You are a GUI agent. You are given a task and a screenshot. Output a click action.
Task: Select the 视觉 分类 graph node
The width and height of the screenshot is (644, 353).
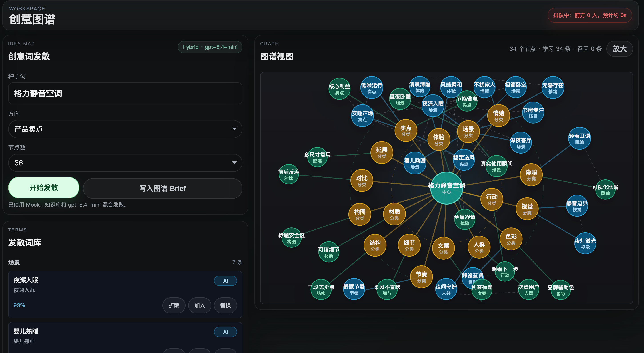pos(527,209)
